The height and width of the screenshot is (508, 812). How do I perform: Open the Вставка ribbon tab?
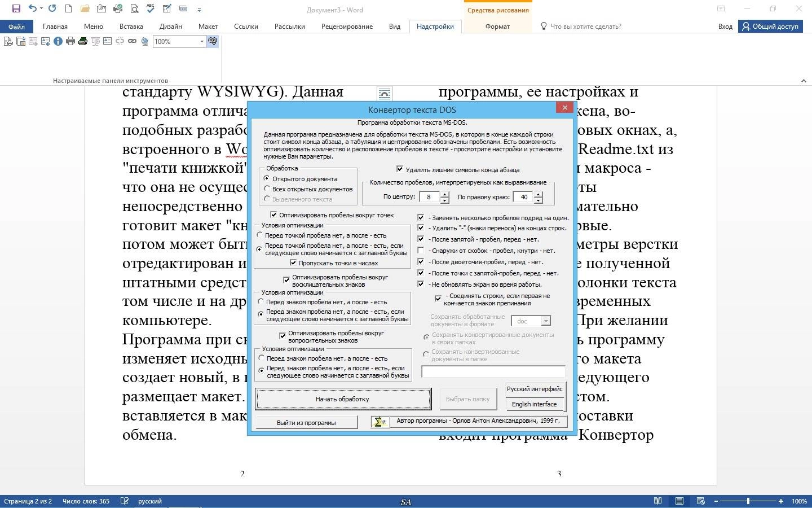coord(131,26)
